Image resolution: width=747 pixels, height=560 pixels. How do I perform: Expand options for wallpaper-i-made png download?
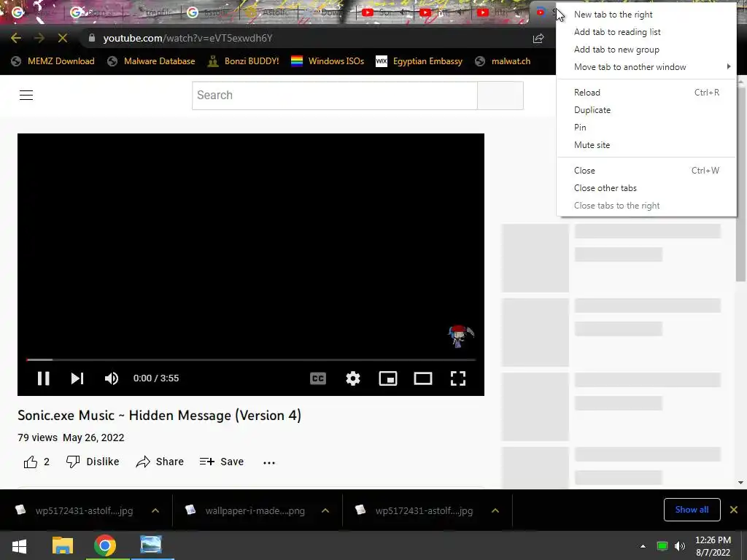325,510
